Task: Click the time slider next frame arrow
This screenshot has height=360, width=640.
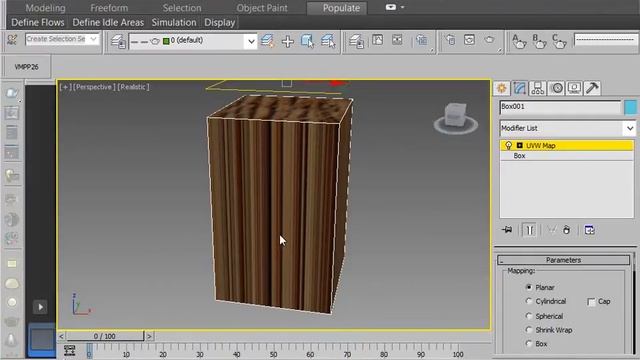Action: point(149,336)
